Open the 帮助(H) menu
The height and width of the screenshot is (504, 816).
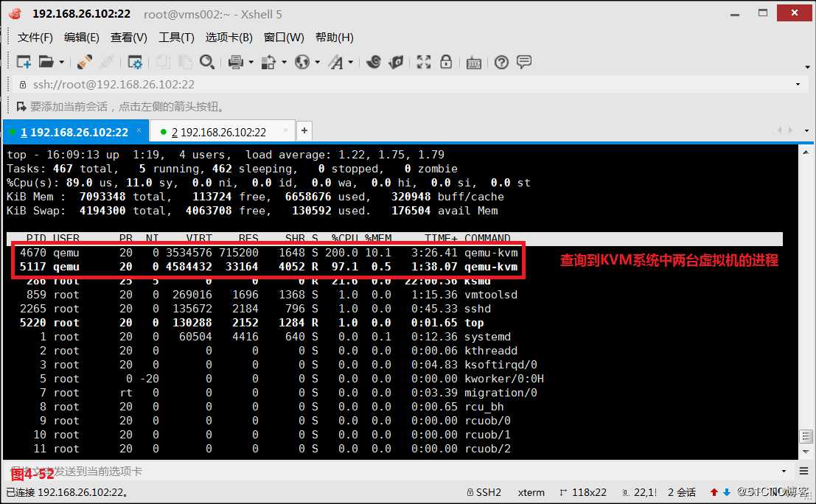click(x=334, y=38)
